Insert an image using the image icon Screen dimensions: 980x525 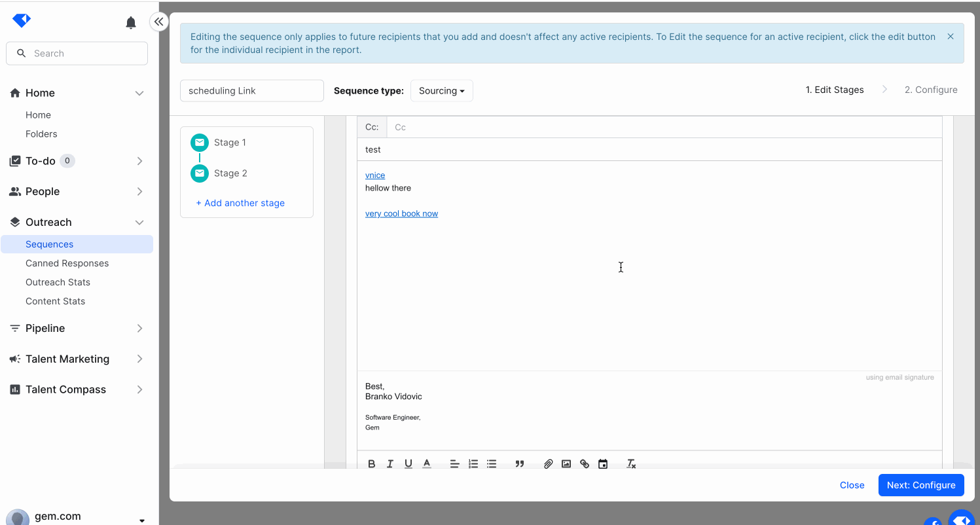tap(566, 463)
